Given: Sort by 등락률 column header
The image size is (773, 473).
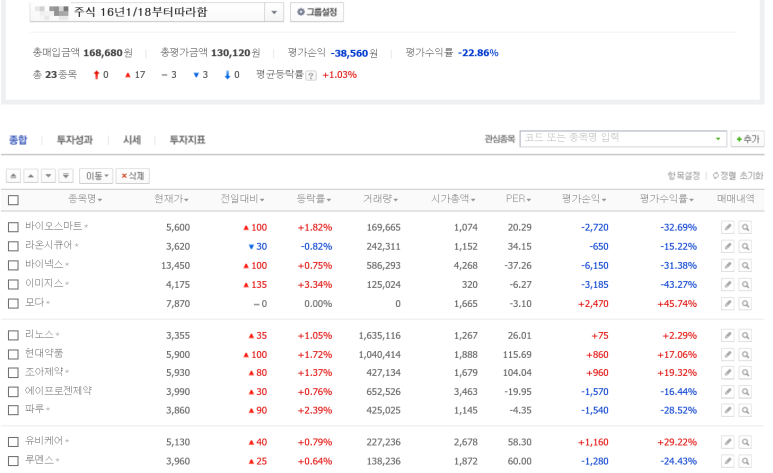Looking at the screenshot, I should coord(314,199).
